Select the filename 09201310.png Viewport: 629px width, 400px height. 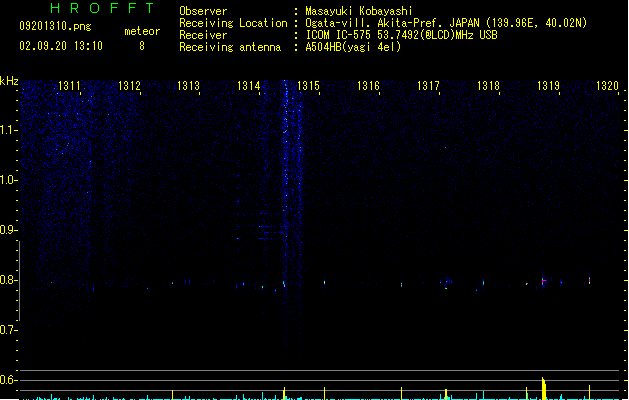[x=55, y=26]
